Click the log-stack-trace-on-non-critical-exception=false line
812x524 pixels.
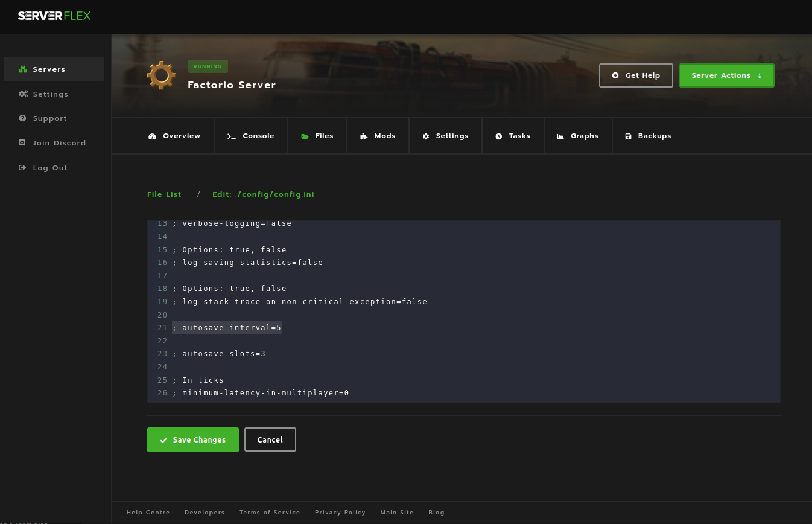[300, 301]
